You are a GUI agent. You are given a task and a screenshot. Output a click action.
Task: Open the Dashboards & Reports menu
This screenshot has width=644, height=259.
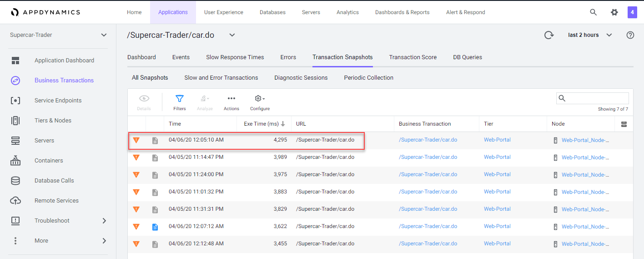tap(402, 12)
